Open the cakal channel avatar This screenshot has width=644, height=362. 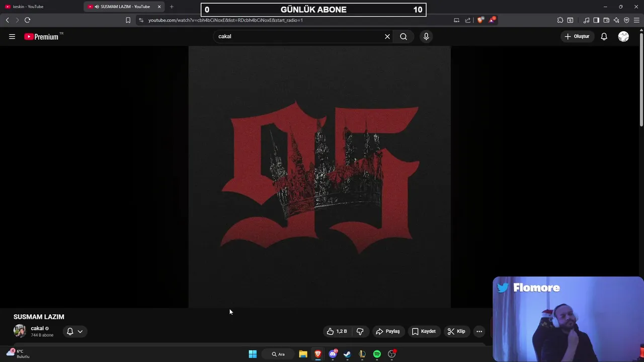coord(20,331)
